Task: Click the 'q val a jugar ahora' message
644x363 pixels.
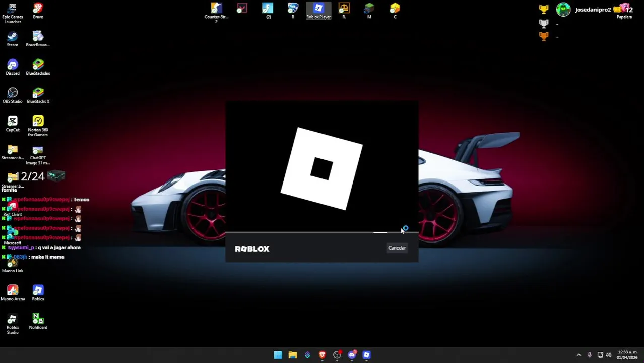Action: point(59,247)
